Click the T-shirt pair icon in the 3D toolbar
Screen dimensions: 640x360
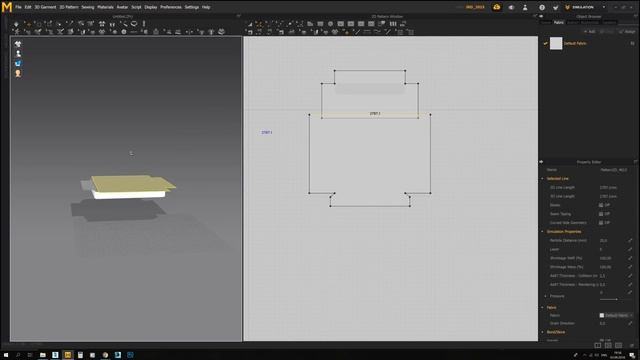102,24
